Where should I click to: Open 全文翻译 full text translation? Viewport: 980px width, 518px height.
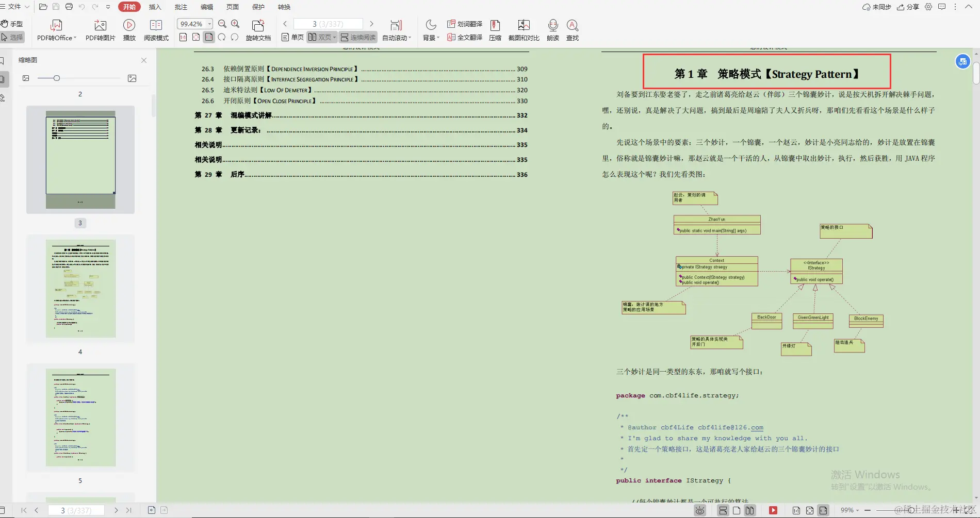(465, 37)
